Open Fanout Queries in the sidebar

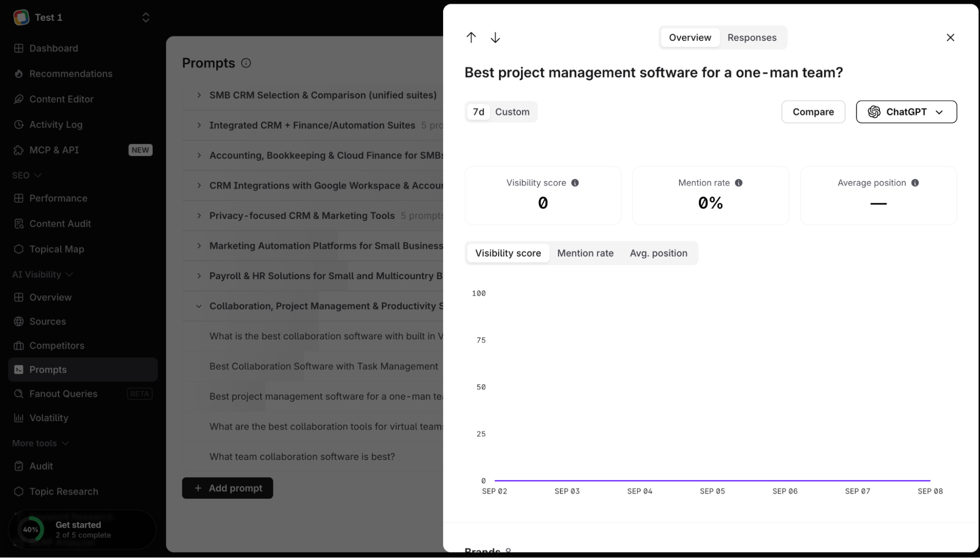82,394
